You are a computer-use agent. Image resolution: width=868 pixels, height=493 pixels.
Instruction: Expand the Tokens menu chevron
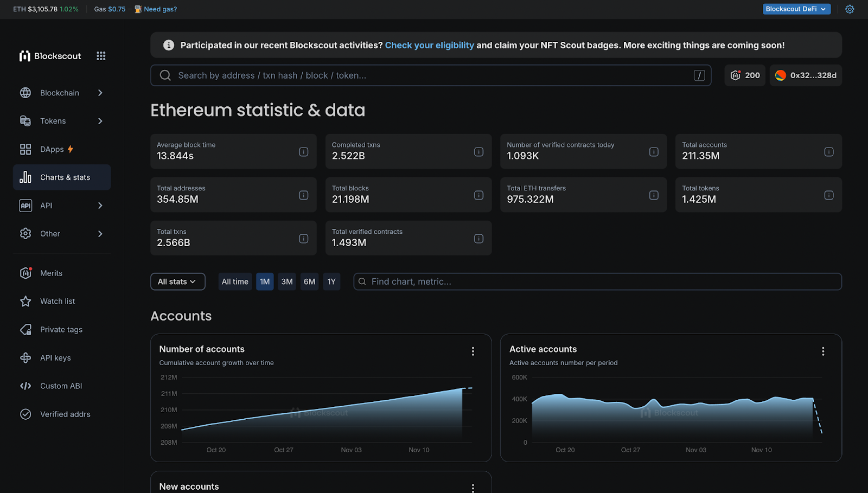[x=100, y=121]
